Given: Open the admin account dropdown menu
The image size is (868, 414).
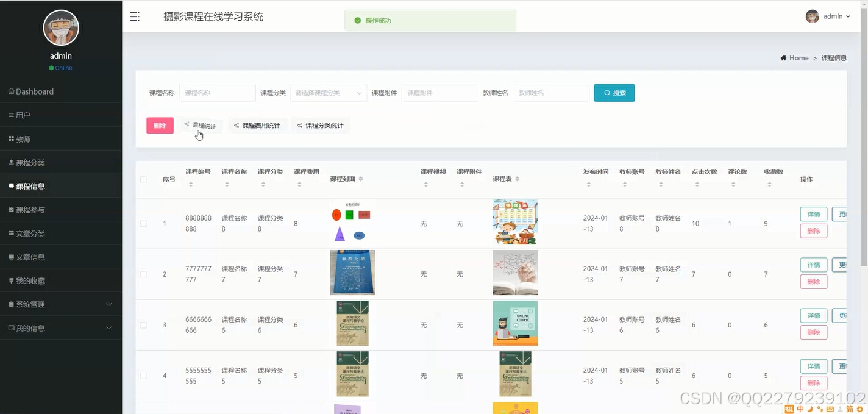Looking at the screenshot, I should (x=833, y=16).
